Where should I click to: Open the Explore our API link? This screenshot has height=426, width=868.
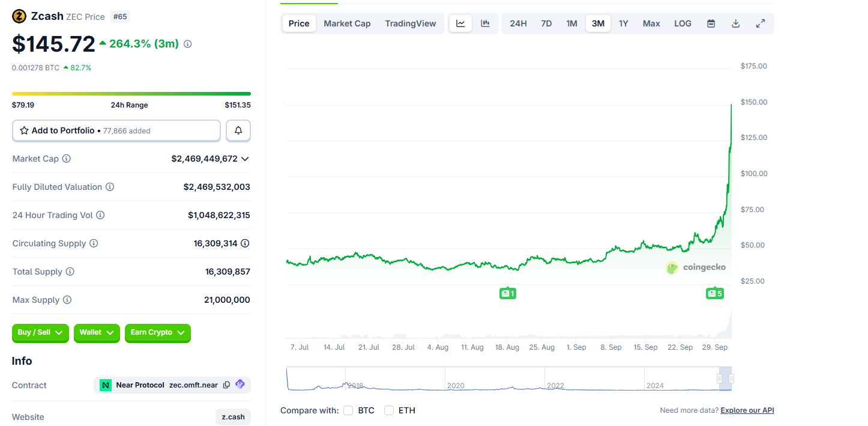tap(747, 410)
